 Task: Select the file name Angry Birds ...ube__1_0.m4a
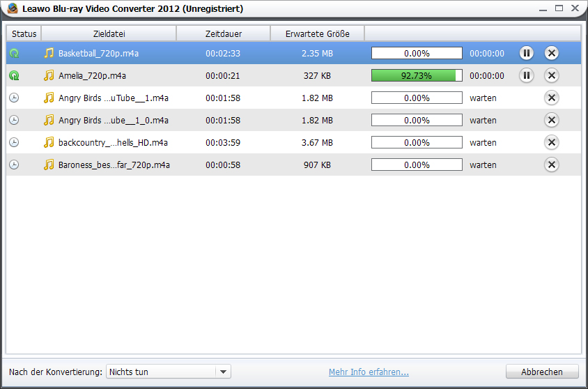(114, 120)
